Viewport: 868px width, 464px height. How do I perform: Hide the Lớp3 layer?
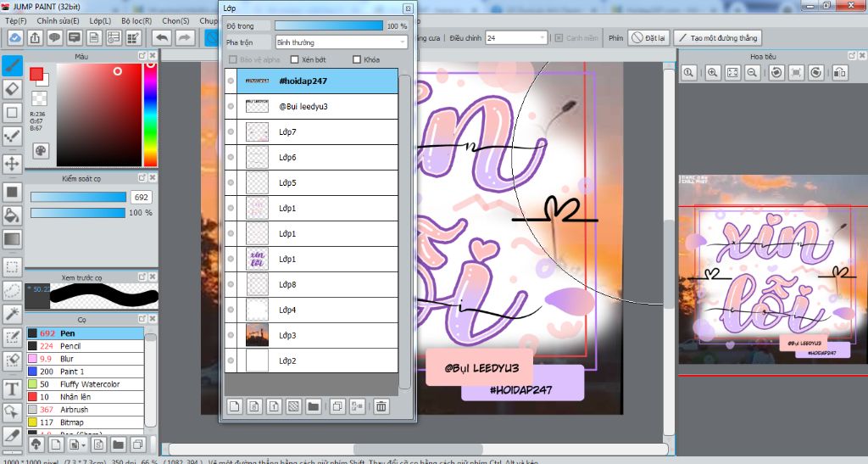231,335
